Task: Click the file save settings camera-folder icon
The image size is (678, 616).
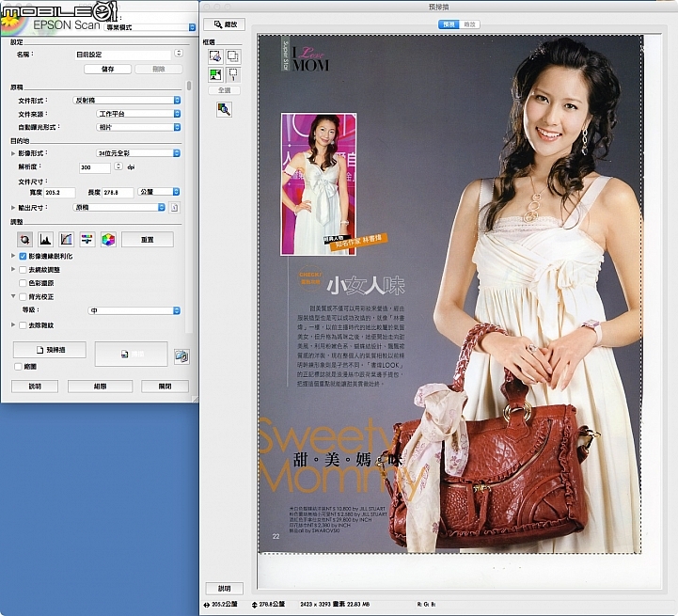Action: (181, 356)
